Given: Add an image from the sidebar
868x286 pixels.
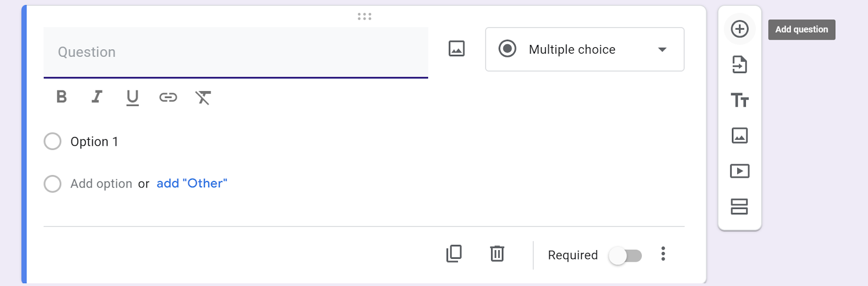Looking at the screenshot, I should [x=739, y=135].
